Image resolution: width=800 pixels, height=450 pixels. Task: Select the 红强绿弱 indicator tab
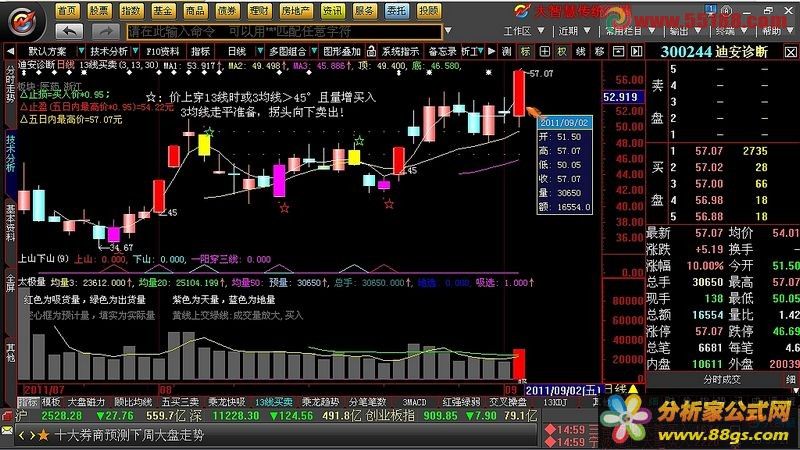pos(461,402)
